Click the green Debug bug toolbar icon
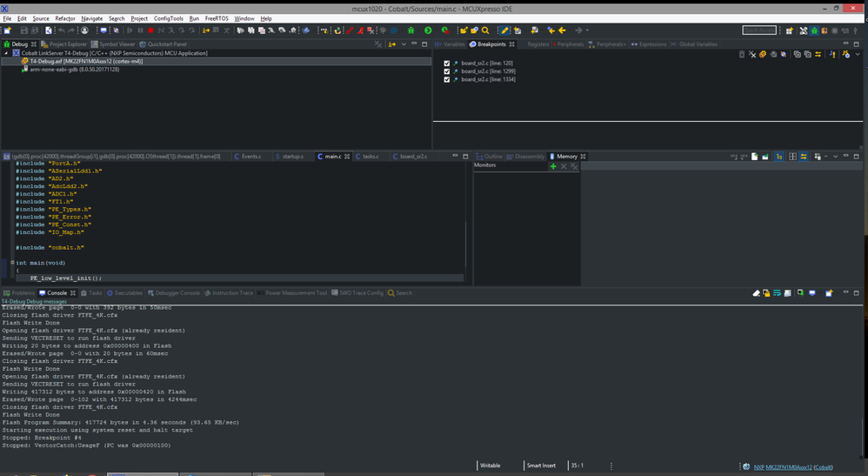Image resolution: width=868 pixels, height=476 pixels. tap(411, 30)
